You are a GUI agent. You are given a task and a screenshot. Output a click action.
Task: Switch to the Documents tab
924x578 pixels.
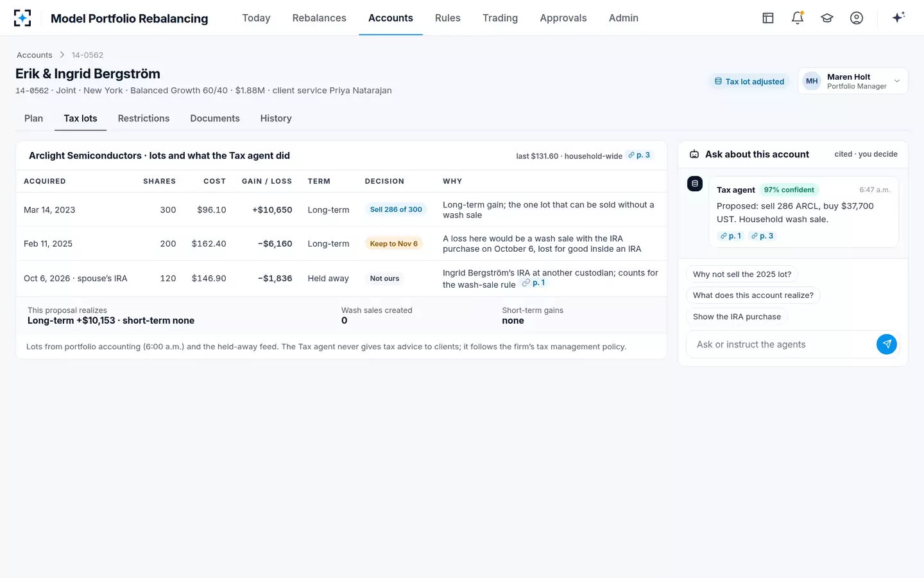pyautogui.click(x=215, y=118)
